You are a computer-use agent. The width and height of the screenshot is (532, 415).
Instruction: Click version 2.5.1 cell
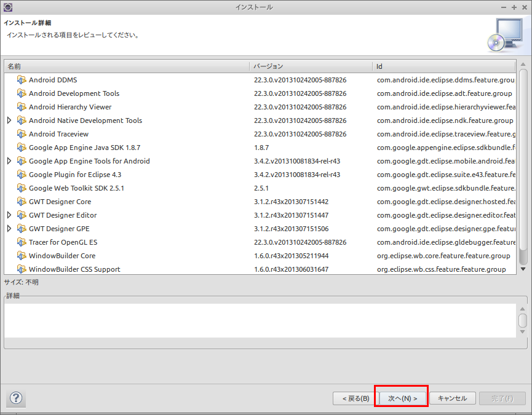pyautogui.click(x=261, y=189)
